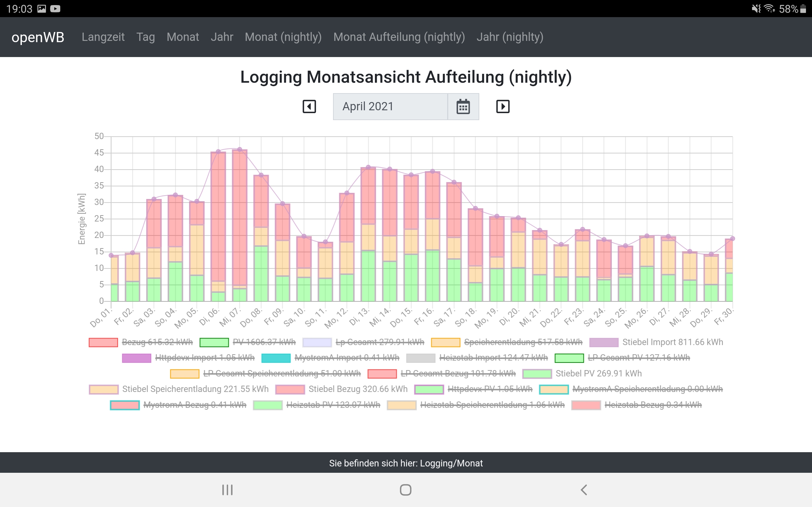Viewport: 812px width, 507px height.
Task: Click the openWB brand link
Action: click(37, 37)
